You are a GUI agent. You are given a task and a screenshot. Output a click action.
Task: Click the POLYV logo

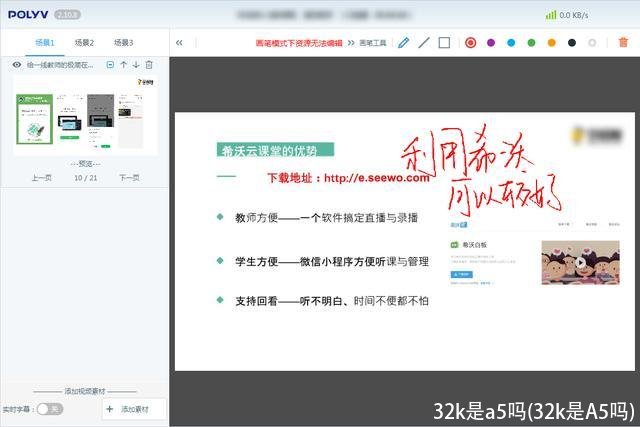point(28,15)
